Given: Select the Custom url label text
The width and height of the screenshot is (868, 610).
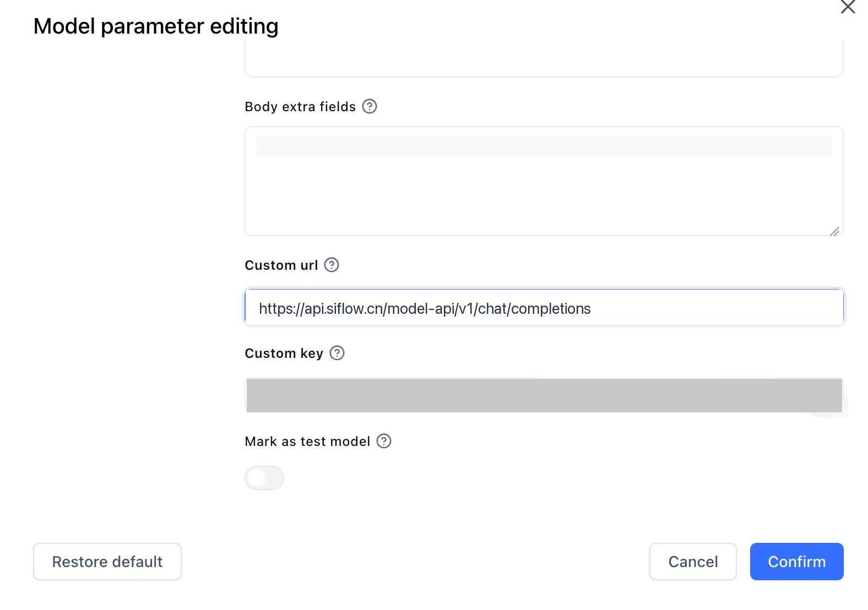Looking at the screenshot, I should coord(281,265).
